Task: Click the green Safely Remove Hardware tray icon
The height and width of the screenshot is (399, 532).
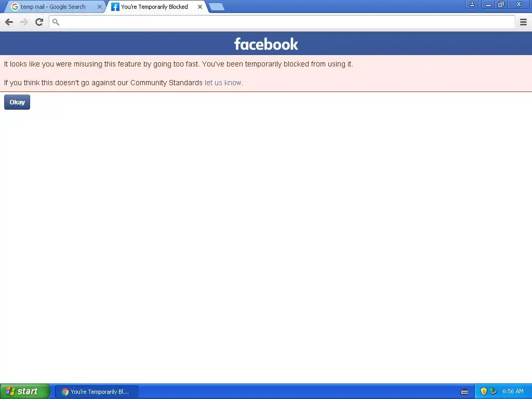Action: [x=494, y=391]
